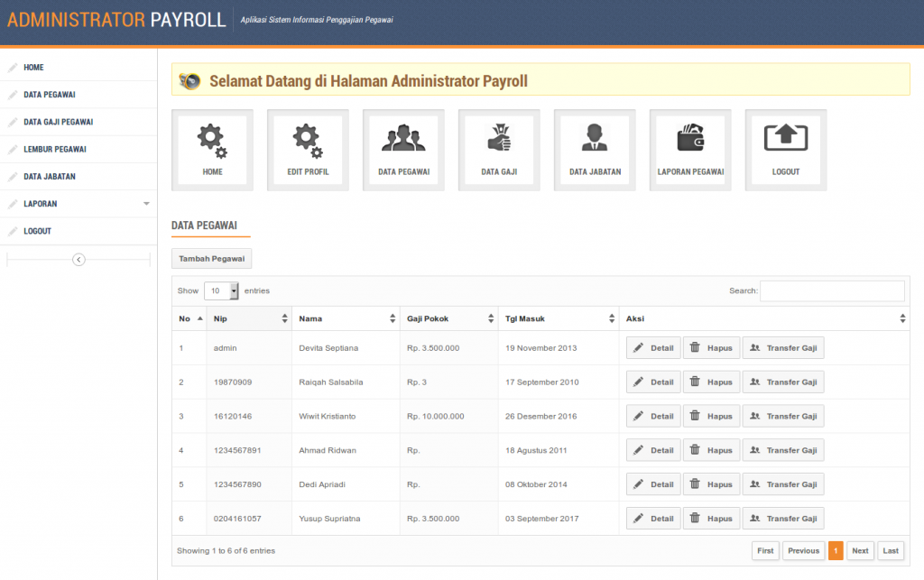Screen dimensions: 924x580
Task: Click Transfer Gaji for Yusup Supriatna
Action: 782,519
